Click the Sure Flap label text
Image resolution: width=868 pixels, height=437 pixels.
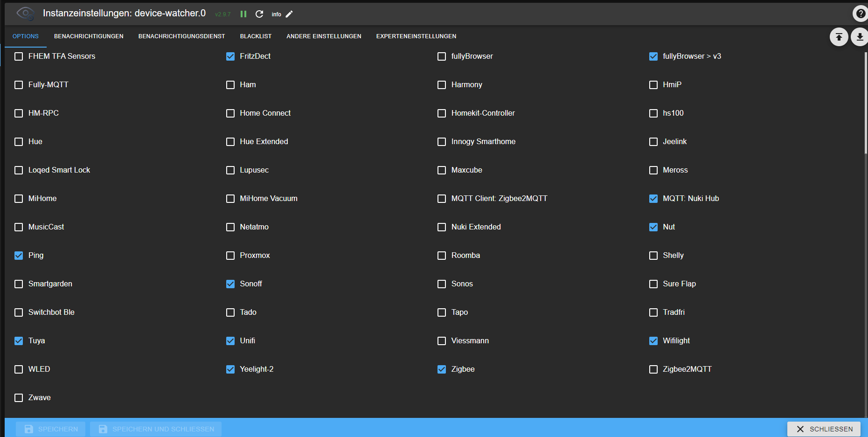(679, 284)
